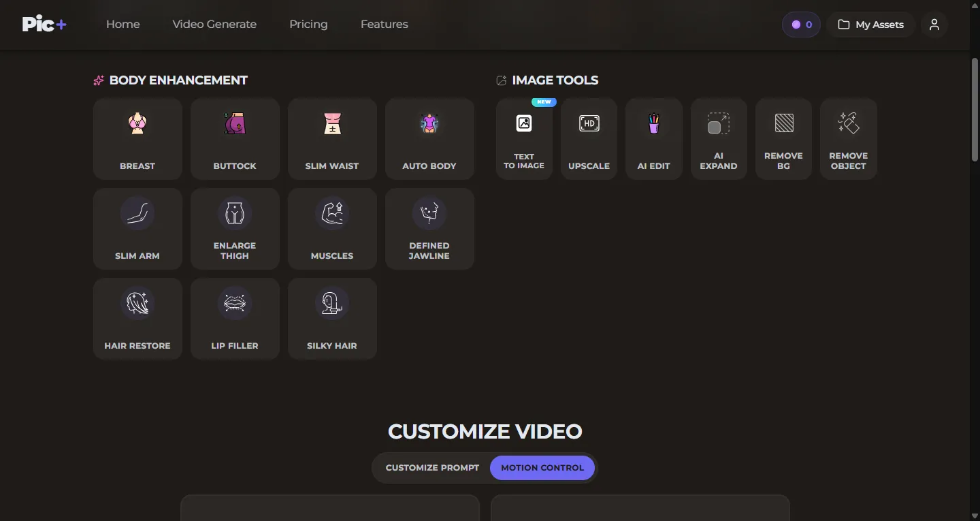Click the user profile icon
The image size is (980, 521).
pos(934,25)
